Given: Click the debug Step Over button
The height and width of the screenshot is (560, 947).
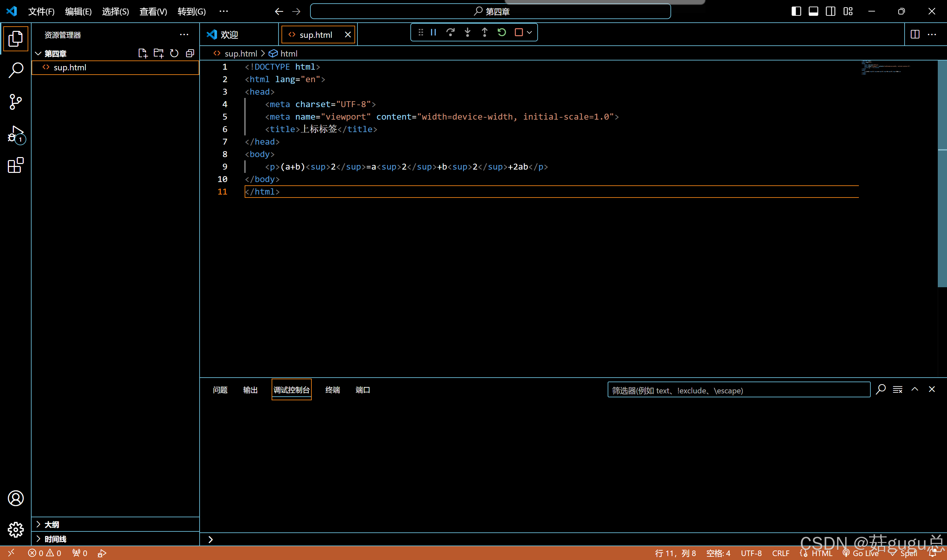Looking at the screenshot, I should [450, 33].
